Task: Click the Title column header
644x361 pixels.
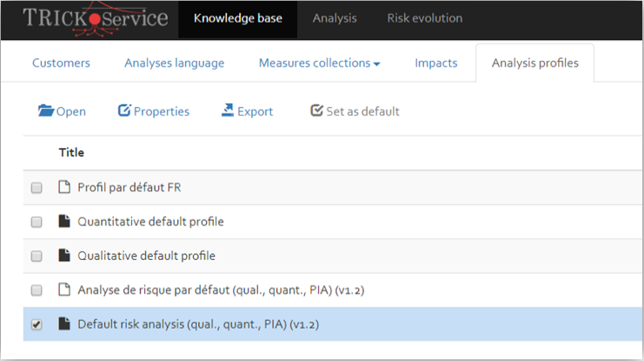Action: click(71, 152)
